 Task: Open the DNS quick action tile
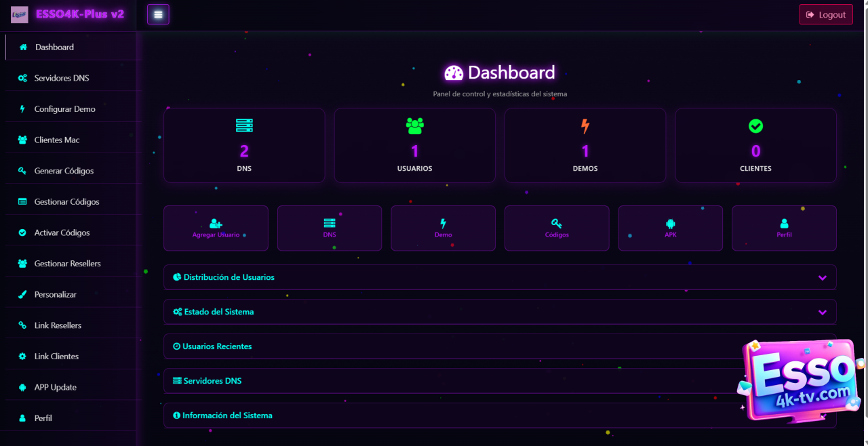[x=330, y=228]
